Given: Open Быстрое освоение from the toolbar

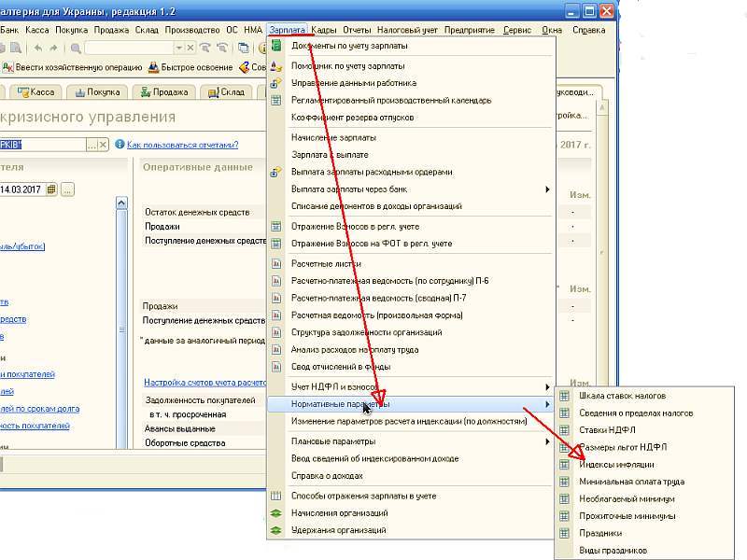Looking at the screenshot, I should 190,67.
